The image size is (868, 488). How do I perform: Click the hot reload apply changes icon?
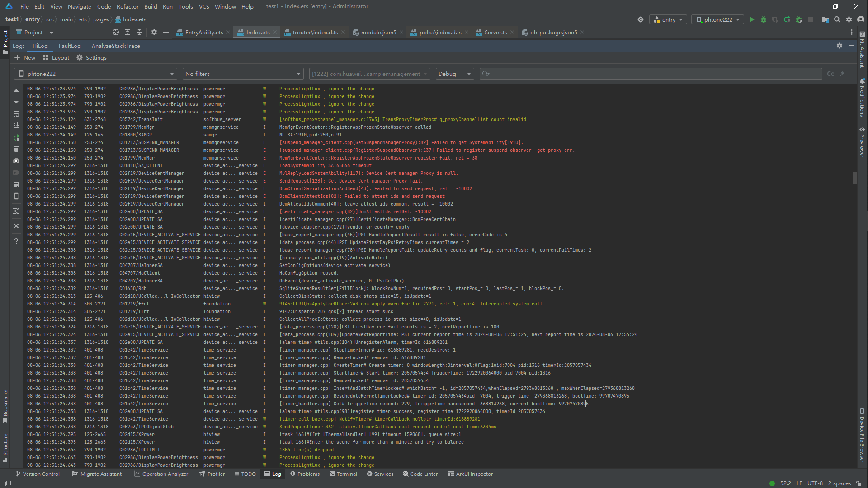(x=787, y=19)
